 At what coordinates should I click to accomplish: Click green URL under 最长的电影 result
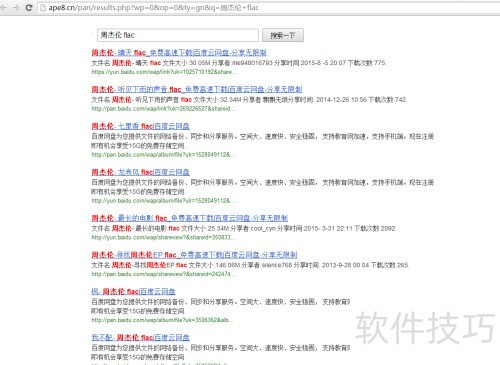(x=163, y=237)
